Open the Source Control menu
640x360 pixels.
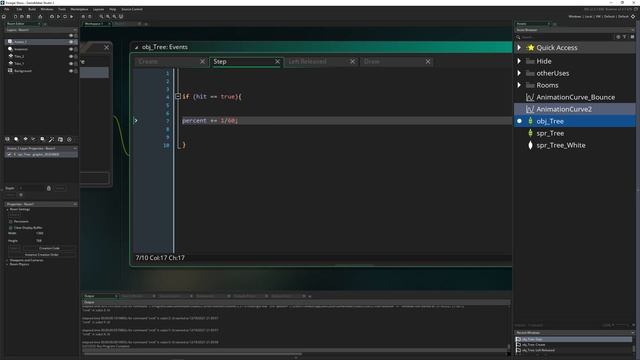[132, 9]
